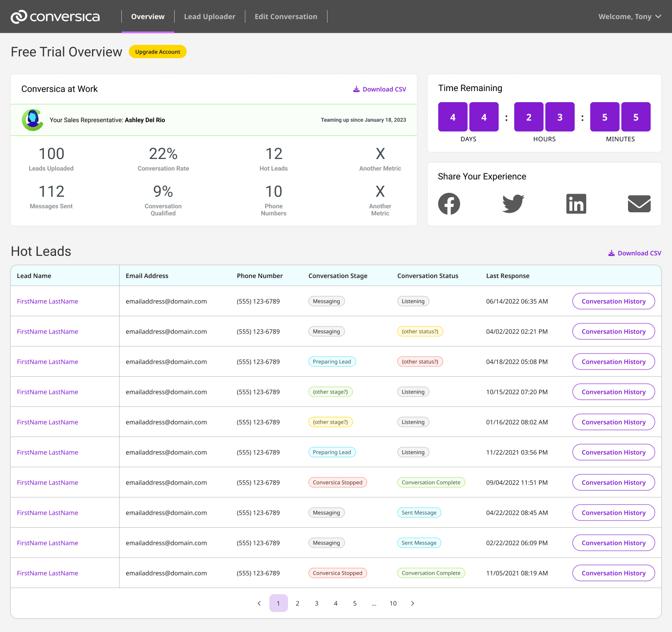Open lead name in 06/14/2022 row
The width and height of the screenshot is (672, 632).
click(48, 301)
